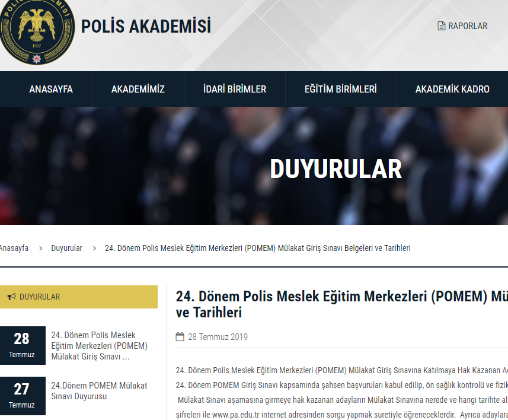The image size is (508, 420).
Task: Click the Anasayfa breadcrumb link
Action: (x=14, y=248)
